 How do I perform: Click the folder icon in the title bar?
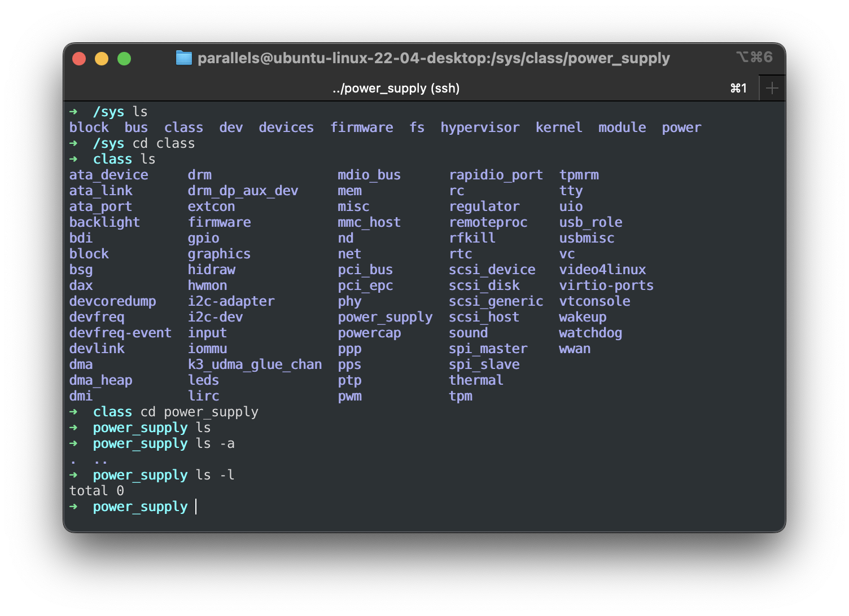(x=183, y=58)
